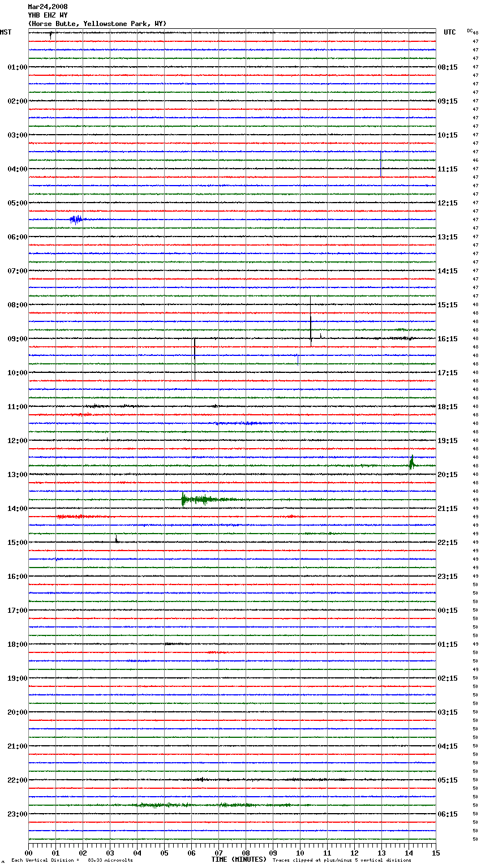Select the 23:00 MST row label

click(x=18, y=814)
